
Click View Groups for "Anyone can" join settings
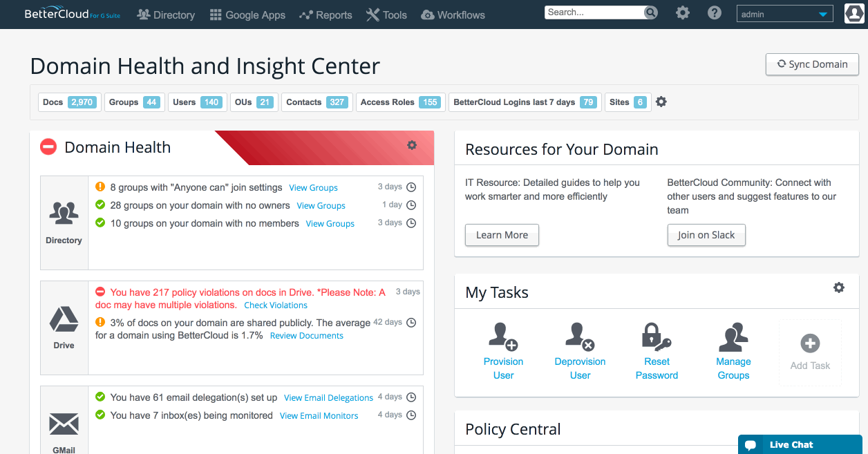[313, 188]
